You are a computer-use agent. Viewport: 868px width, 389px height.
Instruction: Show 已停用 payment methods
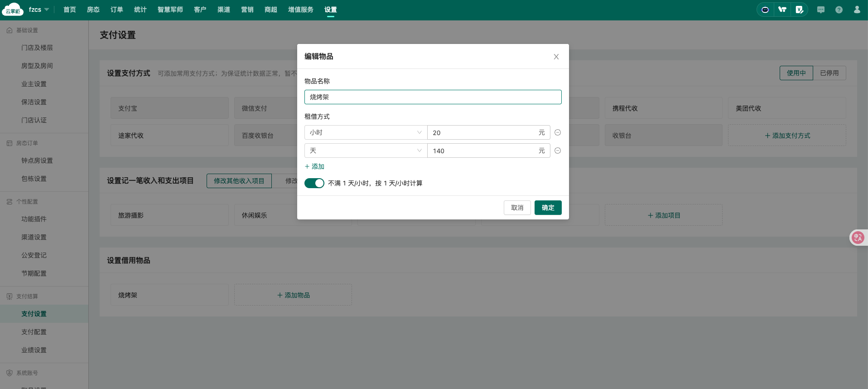click(x=829, y=73)
